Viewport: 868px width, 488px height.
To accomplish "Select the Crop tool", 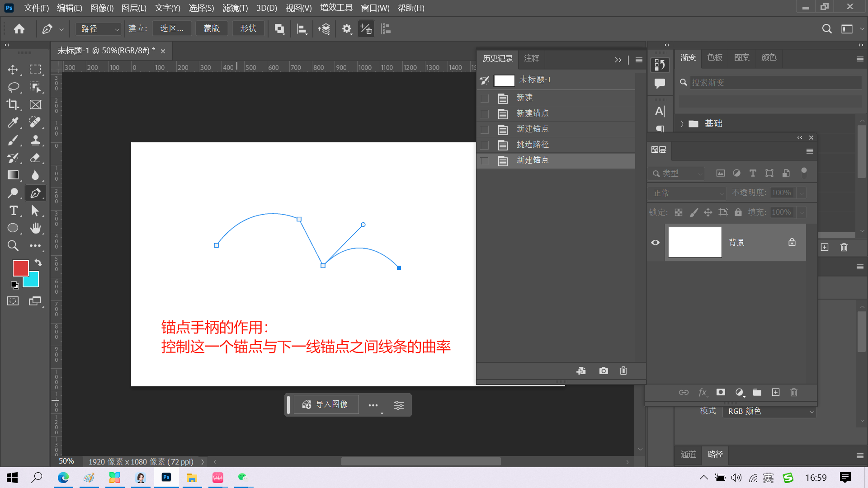I will [13, 104].
